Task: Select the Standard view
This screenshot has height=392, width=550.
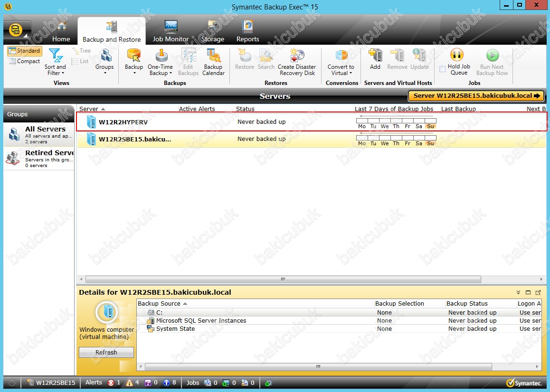Action: coord(25,51)
